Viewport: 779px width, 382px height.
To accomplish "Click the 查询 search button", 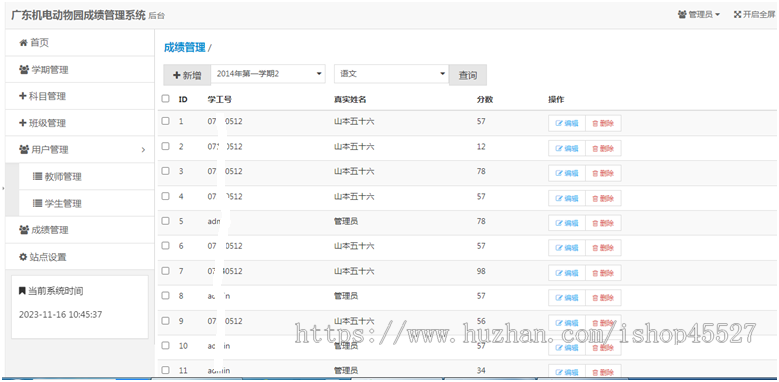I will 467,76.
